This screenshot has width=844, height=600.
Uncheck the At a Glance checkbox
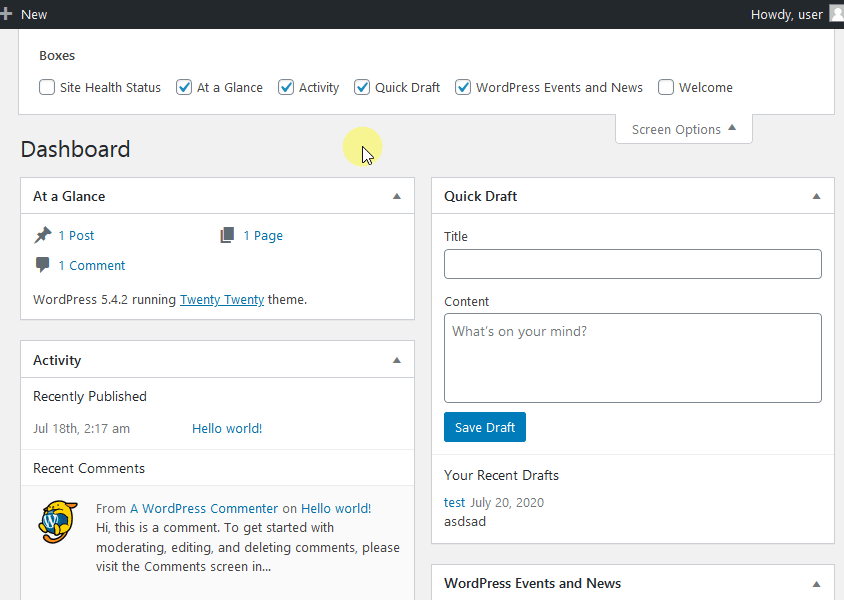click(x=184, y=87)
